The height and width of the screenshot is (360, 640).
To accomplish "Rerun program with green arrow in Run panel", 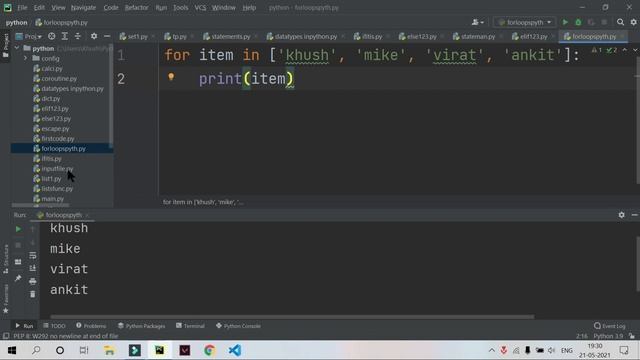I will (x=18, y=229).
